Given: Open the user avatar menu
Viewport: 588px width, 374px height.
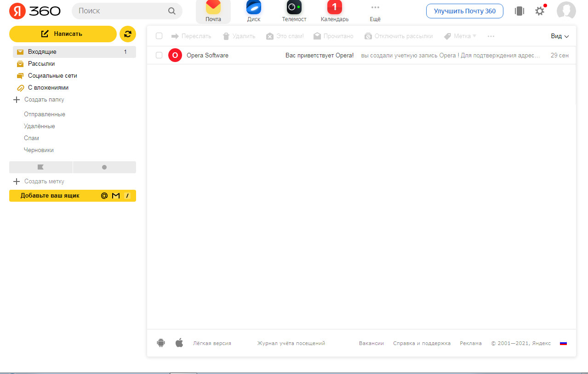Looking at the screenshot, I should pyautogui.click(x=566, y=11).
